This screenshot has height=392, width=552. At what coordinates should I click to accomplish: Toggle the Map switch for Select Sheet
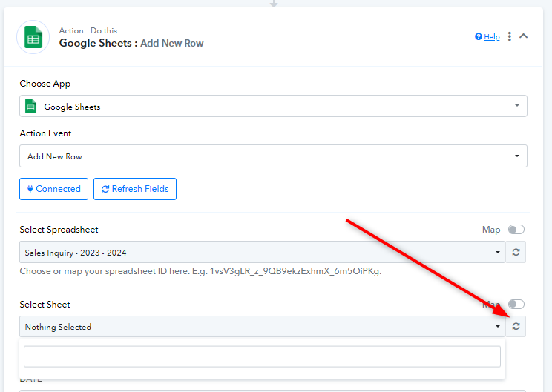[516, 305]
